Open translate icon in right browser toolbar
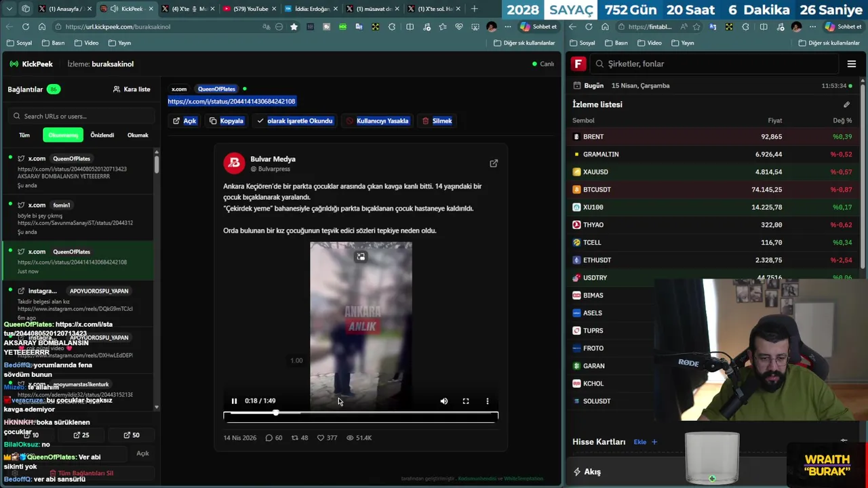This screenshot has width=868, height=488. click(713, 26)
